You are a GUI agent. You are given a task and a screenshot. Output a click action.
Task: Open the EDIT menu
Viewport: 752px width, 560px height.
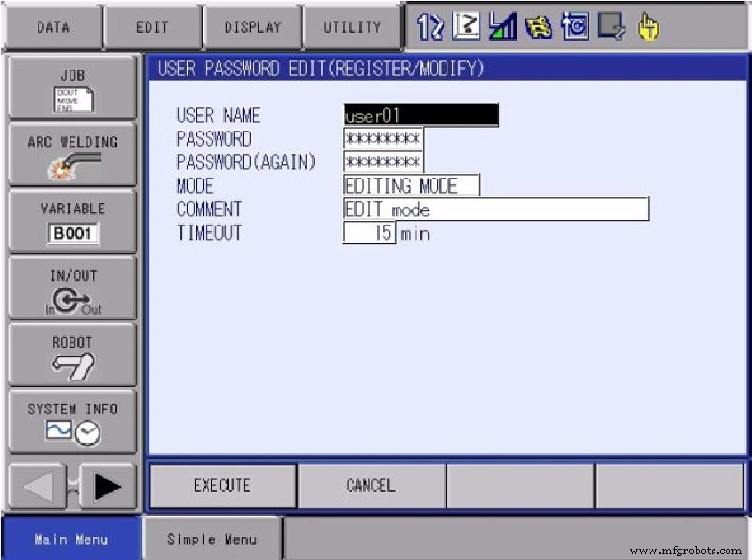(152, 27)
